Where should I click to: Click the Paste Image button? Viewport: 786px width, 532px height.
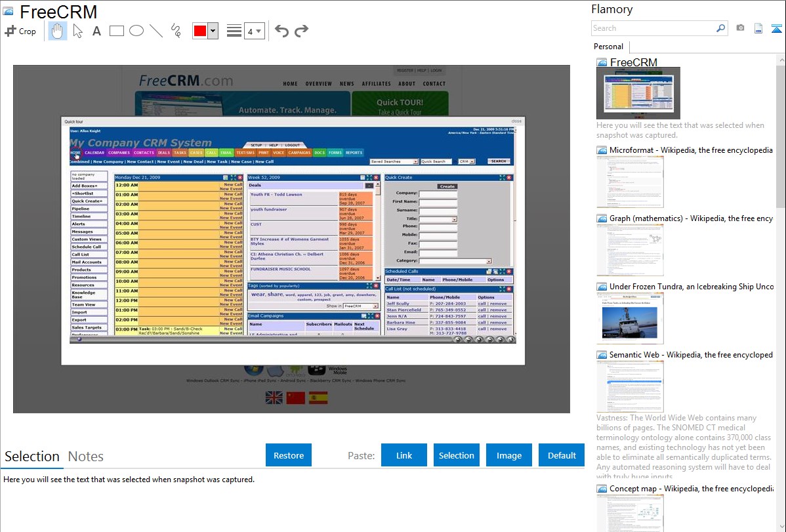tap(508, 455)
